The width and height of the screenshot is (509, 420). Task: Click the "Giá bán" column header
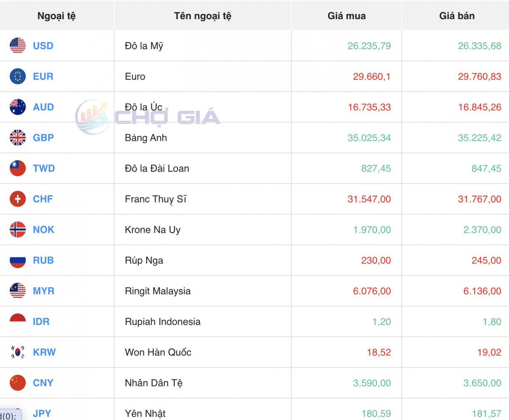[x=457, y=16]
